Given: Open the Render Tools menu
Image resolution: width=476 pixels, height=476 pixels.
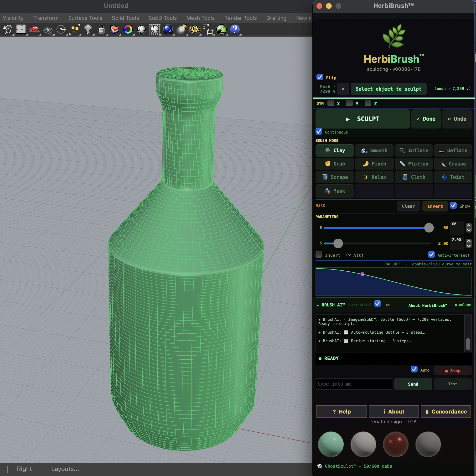Looking at the screenshot, I should click(x=240, y=18).
